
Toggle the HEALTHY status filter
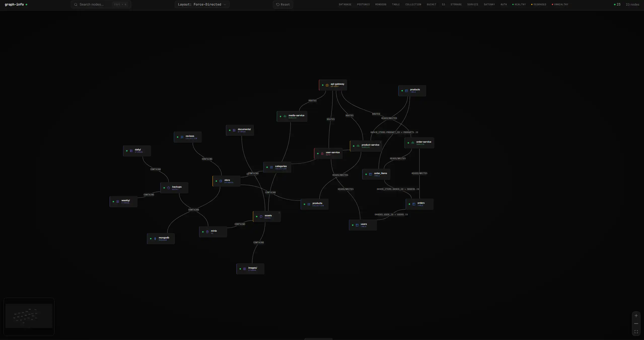519,5
